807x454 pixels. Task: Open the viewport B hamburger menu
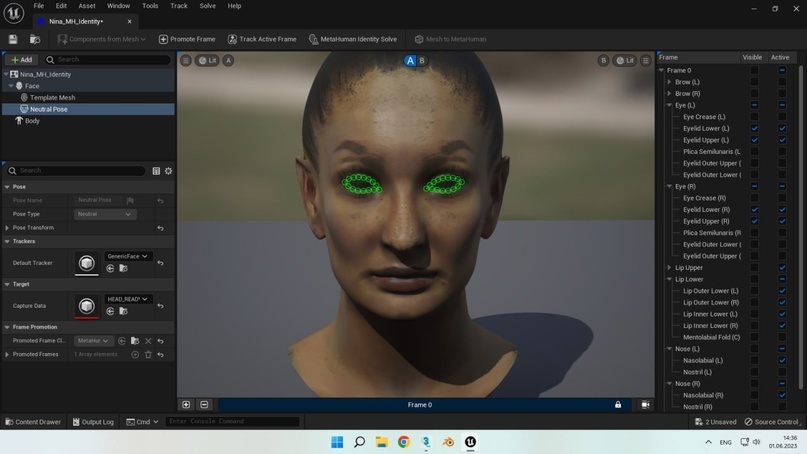[645, 61]
